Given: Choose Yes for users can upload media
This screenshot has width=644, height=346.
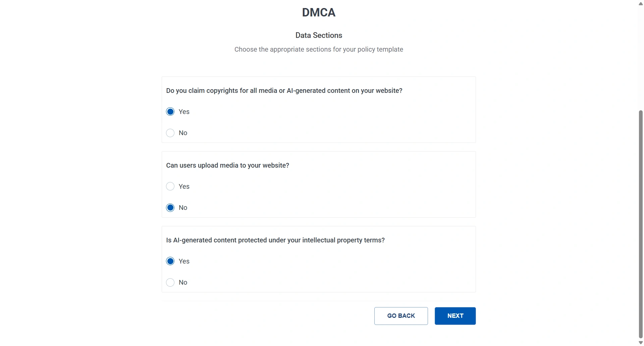Looking at the screenshot, I should click(170, 186).
